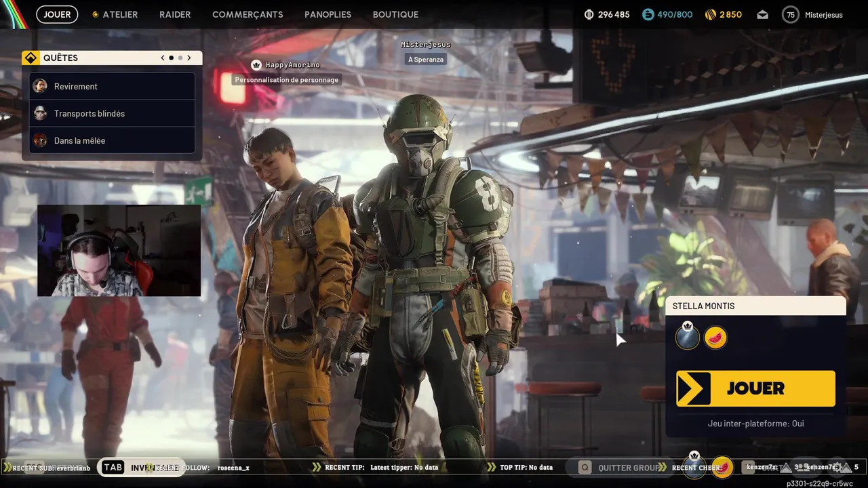The height and width of the screenshot is (488, 868).
Task: Click the streamer webcam overlay
Action: [x=119, y=251]
